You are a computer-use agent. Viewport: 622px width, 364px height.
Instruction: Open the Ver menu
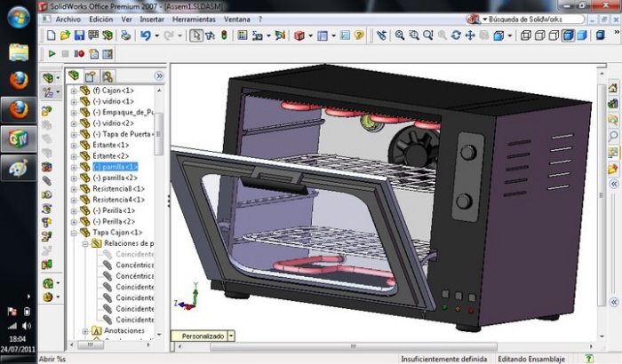(x=126, y=19)
